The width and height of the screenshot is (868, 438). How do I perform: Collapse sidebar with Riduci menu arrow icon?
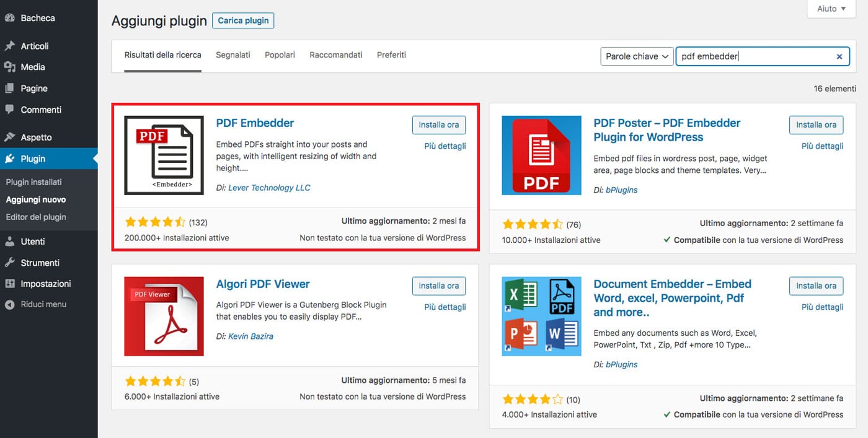(9, 304)
